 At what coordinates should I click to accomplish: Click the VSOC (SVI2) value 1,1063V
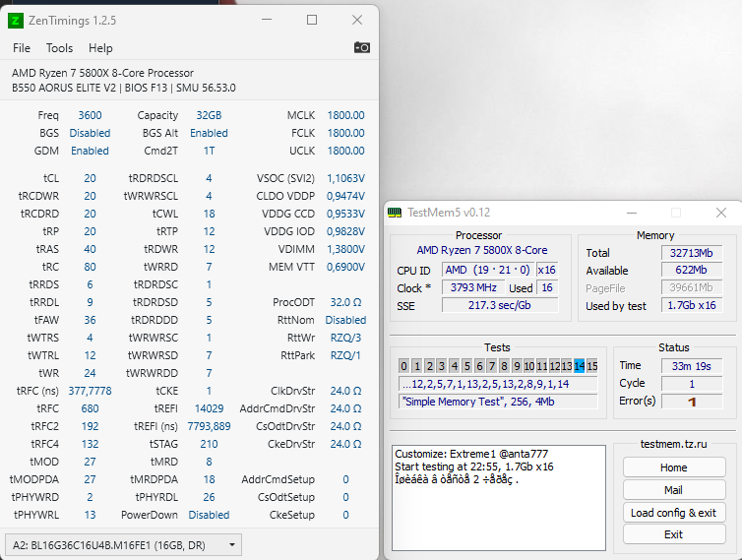click(345, 178)
